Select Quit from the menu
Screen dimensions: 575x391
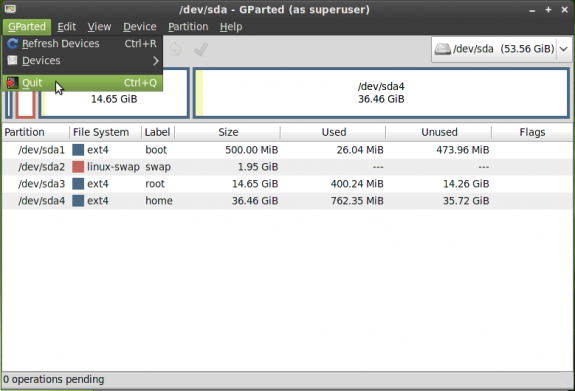point(82,83)
